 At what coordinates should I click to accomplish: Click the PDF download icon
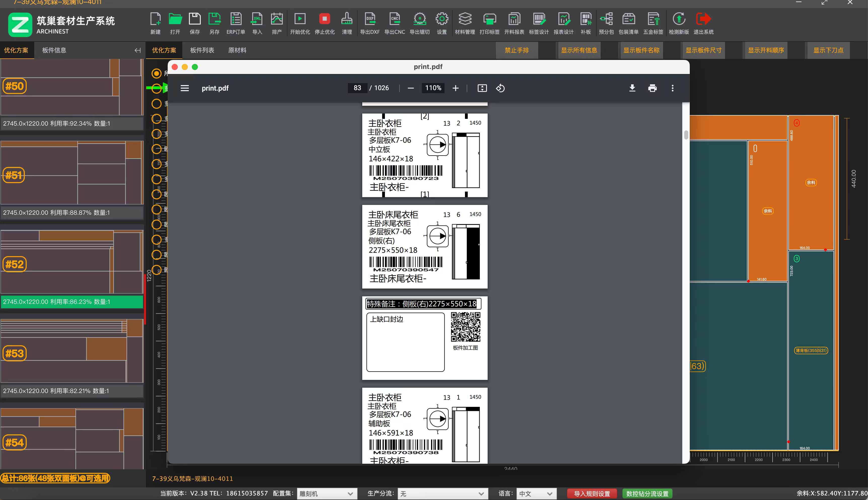[632, 88]
